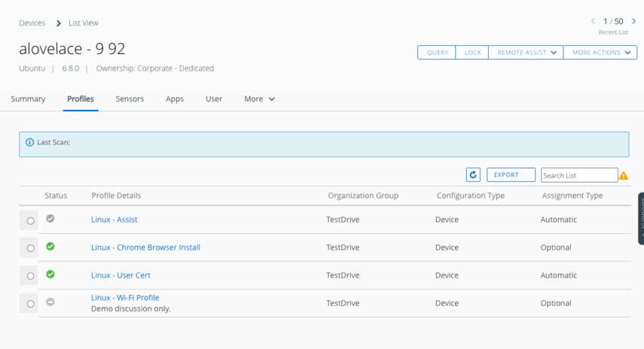Image resolution: width=644 pixels, height=349 pixels.
Task: Go to previous device arrow
Action: point(593,22)
